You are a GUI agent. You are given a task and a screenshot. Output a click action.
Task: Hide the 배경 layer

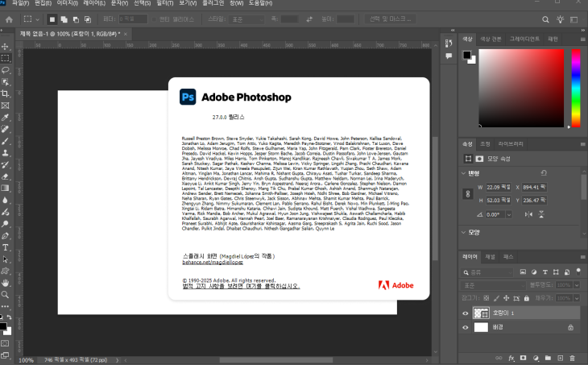(466, 328)
